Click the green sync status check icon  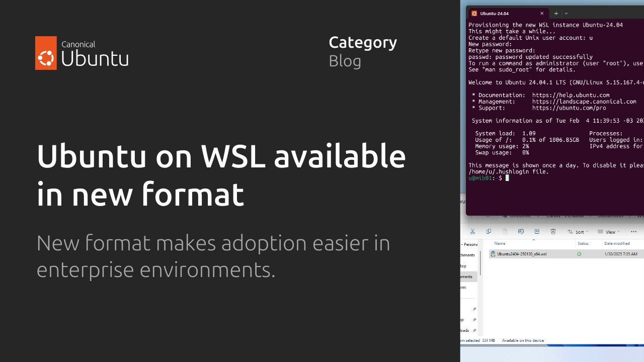[579, 254]
